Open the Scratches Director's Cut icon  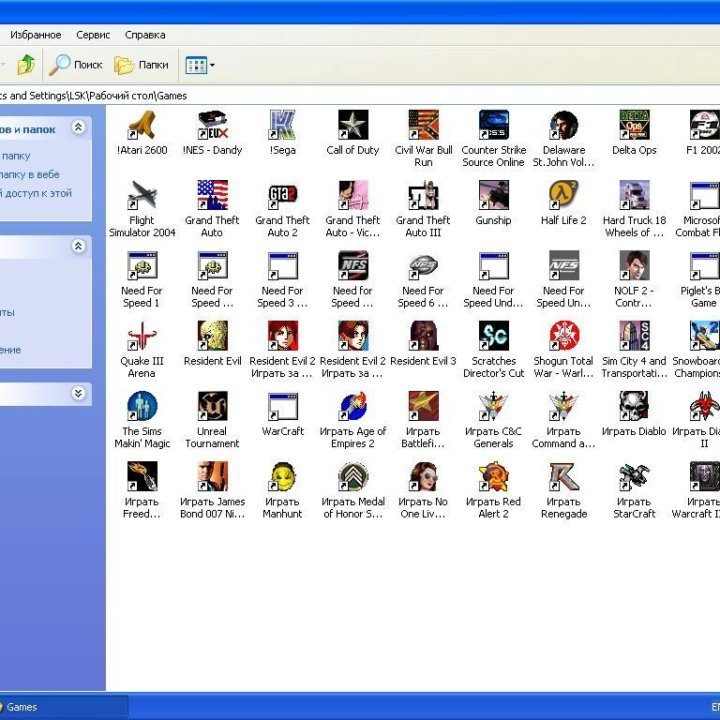click(x=493, y=337)
